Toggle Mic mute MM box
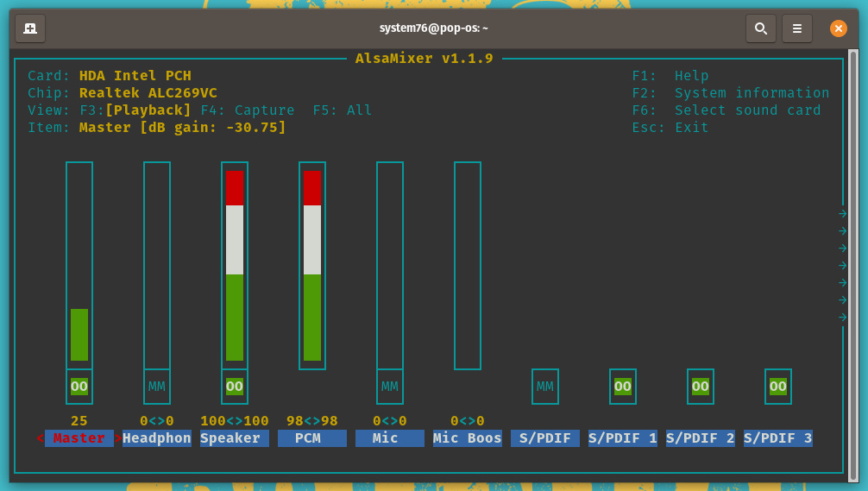 pos(390,387)
